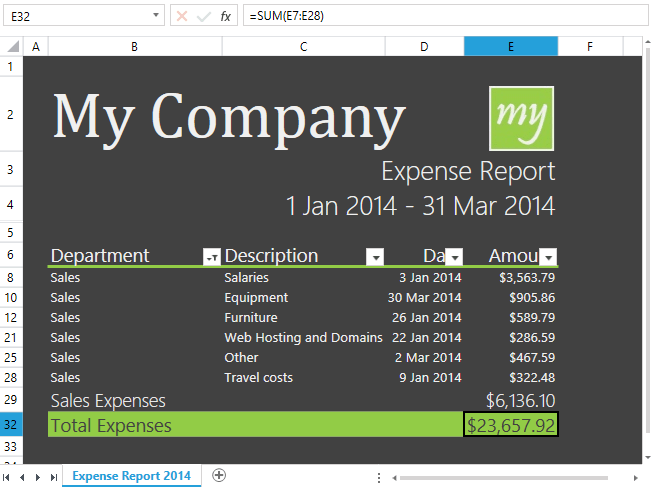Click the Sales Expenses subtotal $6,136.10
Screen dimensions: 653x488
point(520,401)
